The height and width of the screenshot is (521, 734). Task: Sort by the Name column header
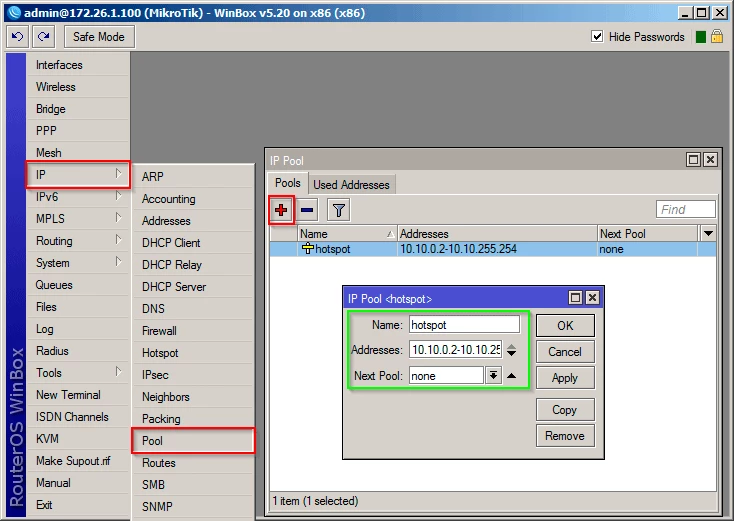[347, 233]
